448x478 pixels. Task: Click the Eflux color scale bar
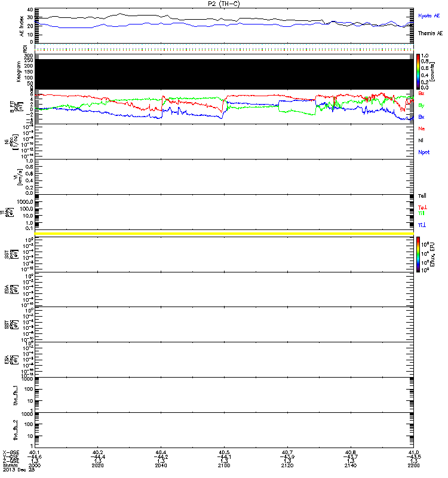point(419,255)
